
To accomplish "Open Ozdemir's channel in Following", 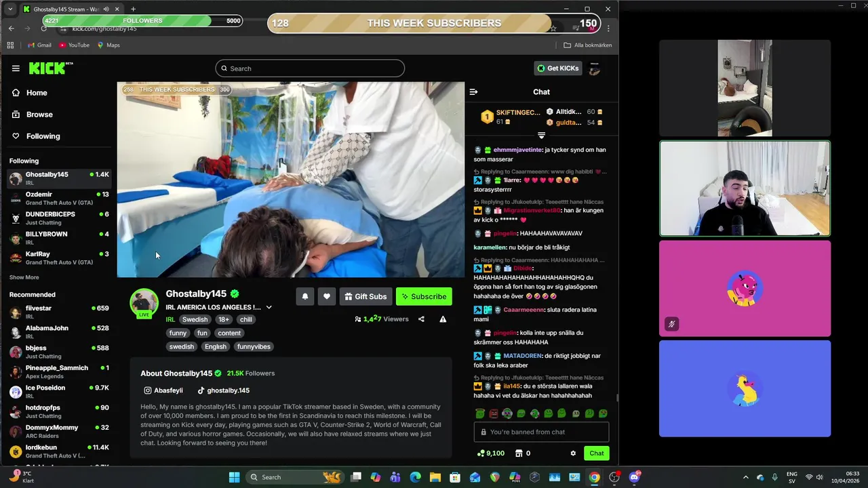I will tap(59, 198).
